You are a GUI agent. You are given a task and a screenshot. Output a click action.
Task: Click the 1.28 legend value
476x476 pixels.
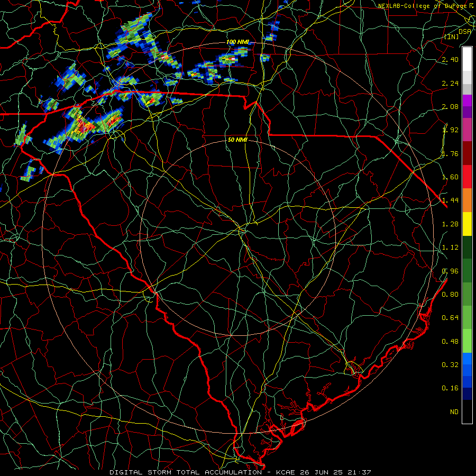[x=450, y=224]
